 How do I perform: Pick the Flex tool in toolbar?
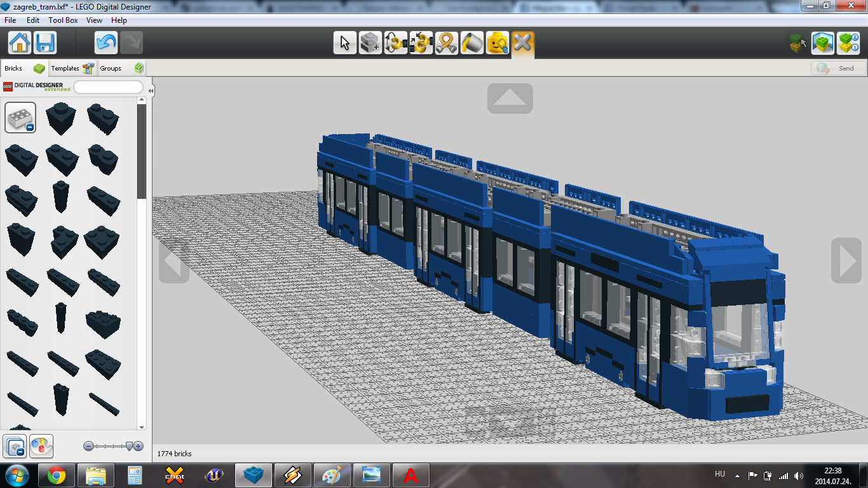click(446, 43)
